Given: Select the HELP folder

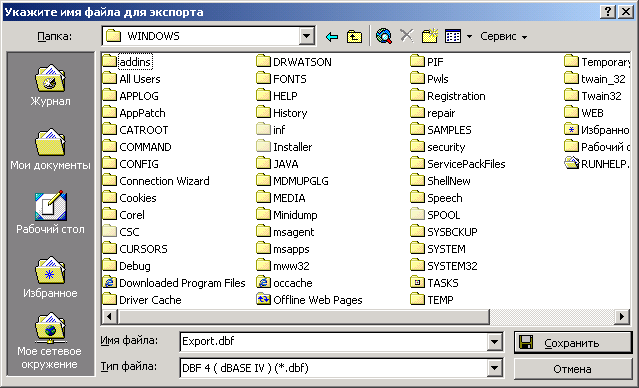Looking at the screenshot, I should pyautogui.click(x=277, y=96).
